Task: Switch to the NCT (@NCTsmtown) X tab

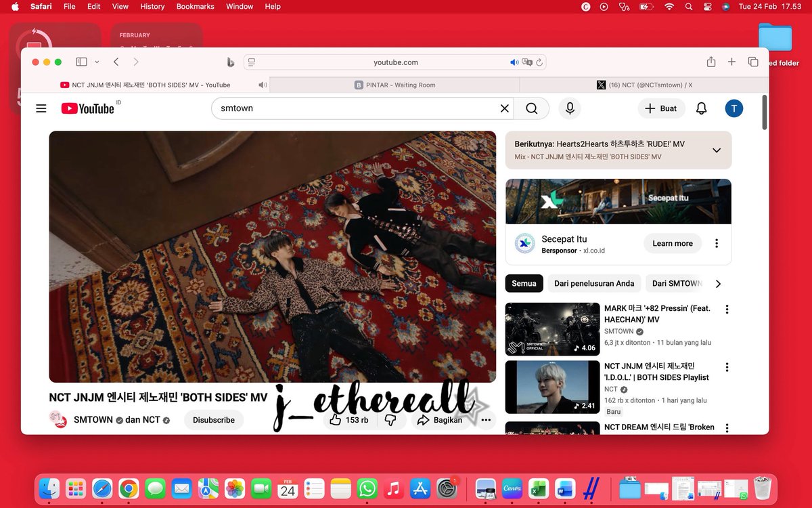Action: [x=644, y=85]
